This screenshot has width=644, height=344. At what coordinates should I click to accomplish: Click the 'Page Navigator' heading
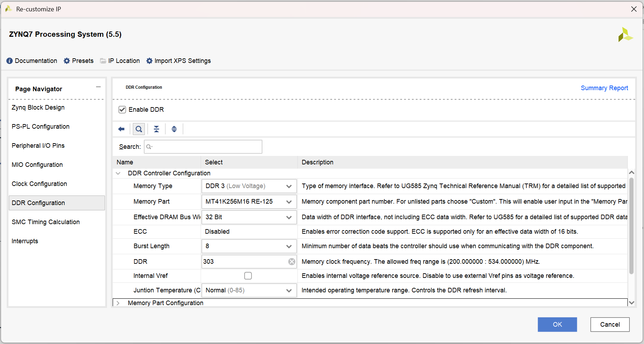[39, 89]
